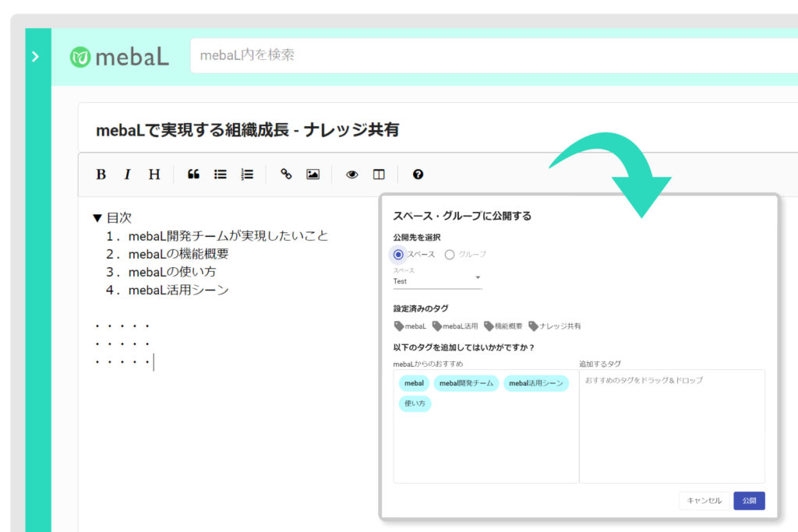This screenshot has width=798, height=532.
Task: Toggle bold formatting in editor toolbar
Action: (x=101, y=174)
